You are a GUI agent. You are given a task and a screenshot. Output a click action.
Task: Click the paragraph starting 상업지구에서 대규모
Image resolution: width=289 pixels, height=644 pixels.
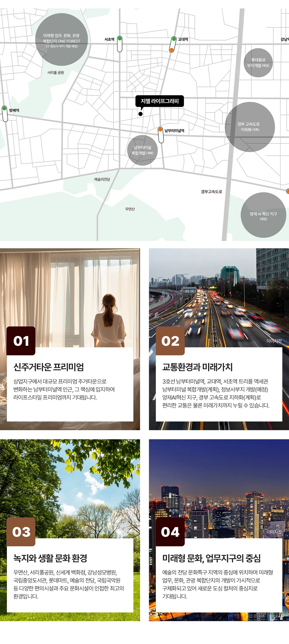[64, 389]
